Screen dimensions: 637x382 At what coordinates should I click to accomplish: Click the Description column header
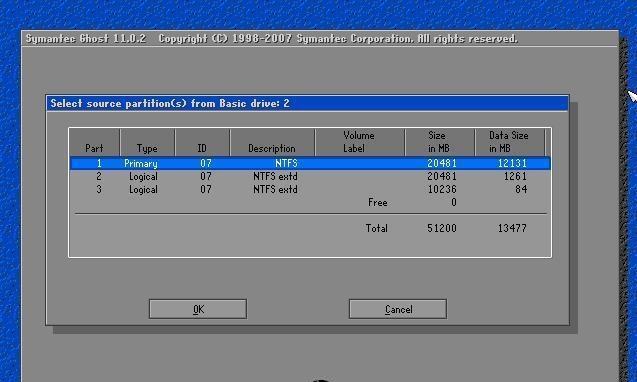tap(272, 142)
